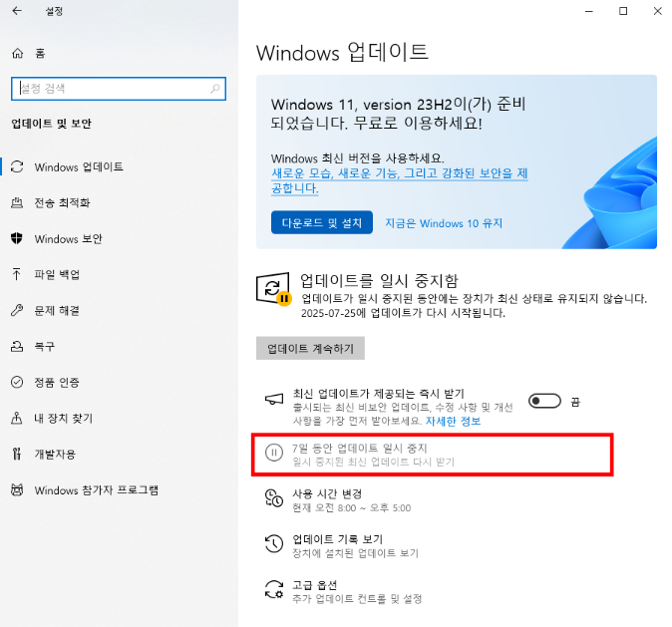
Task: Click the Windows Update sync icon in sidebar
Action: click(17, 166)
